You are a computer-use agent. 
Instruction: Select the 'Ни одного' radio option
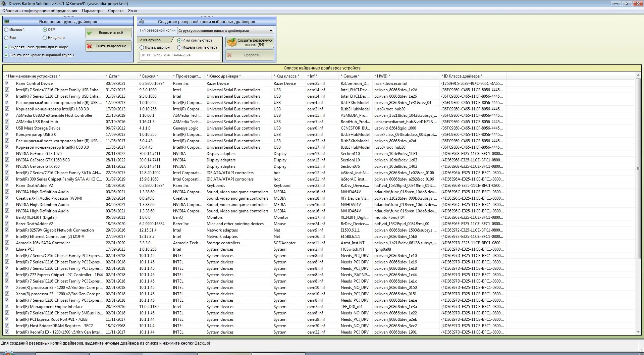point(45,38)
